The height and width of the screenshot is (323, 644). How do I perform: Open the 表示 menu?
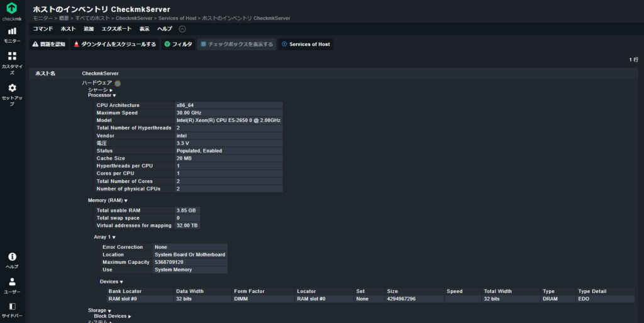point(144,29)
